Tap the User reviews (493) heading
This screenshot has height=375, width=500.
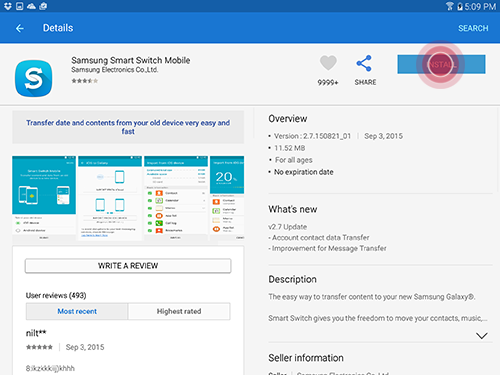(x=56, y=296)
